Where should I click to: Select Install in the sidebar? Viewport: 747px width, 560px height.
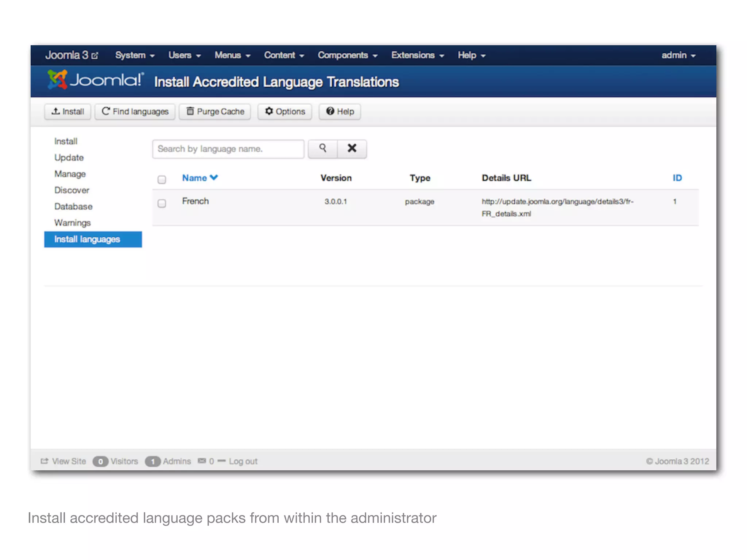pyautogui.click(x=66, y=141)
